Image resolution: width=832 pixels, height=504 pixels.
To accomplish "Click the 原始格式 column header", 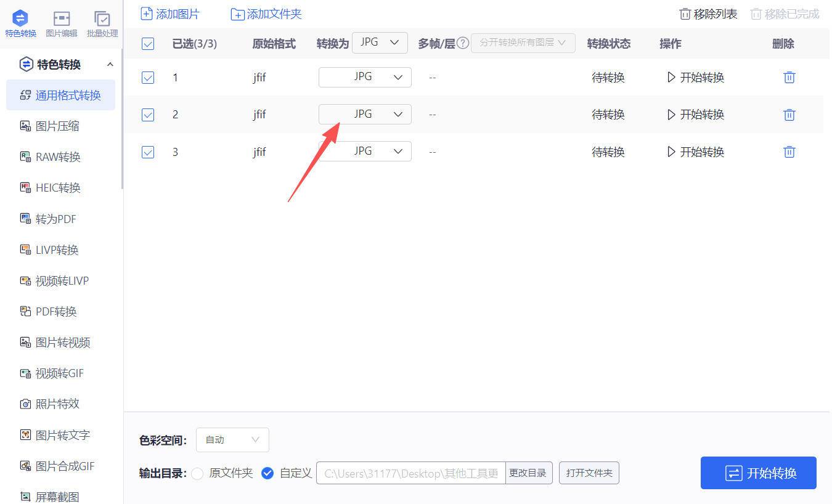I will [274, 44].
